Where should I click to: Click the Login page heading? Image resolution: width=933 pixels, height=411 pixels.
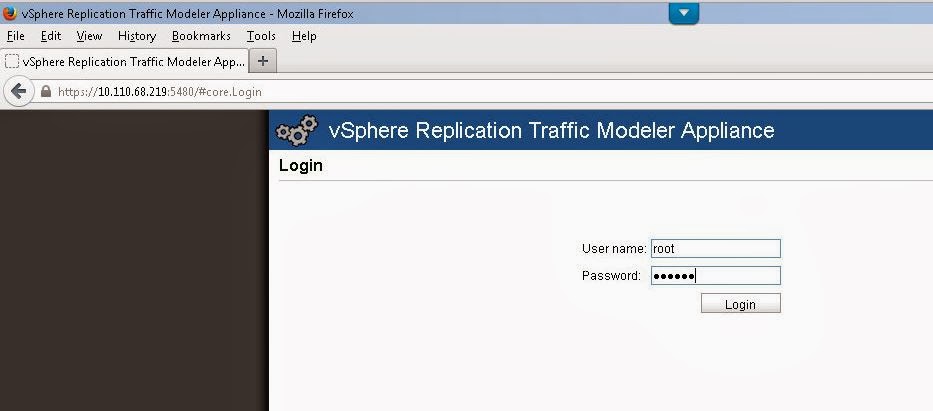click(x=300, y=165)
